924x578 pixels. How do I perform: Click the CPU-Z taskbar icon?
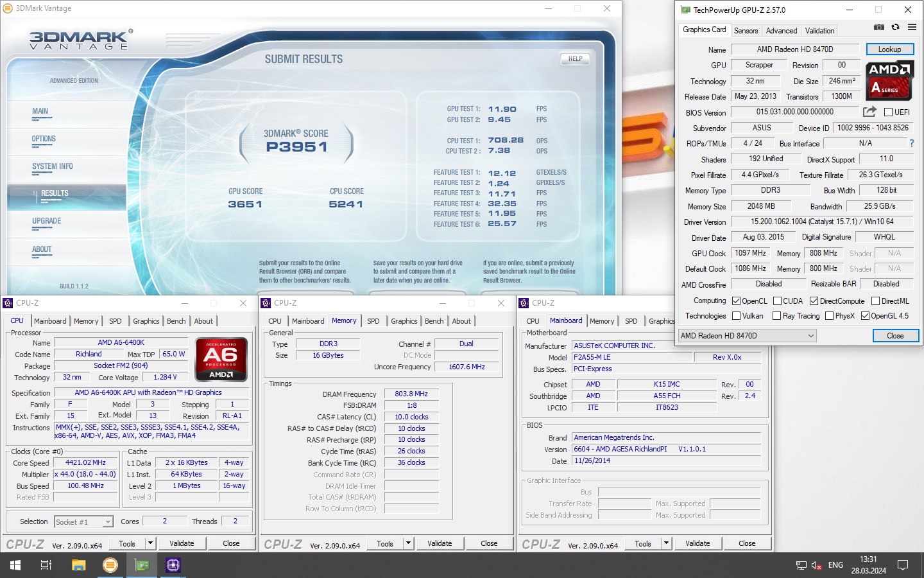(x=173, y=565)
